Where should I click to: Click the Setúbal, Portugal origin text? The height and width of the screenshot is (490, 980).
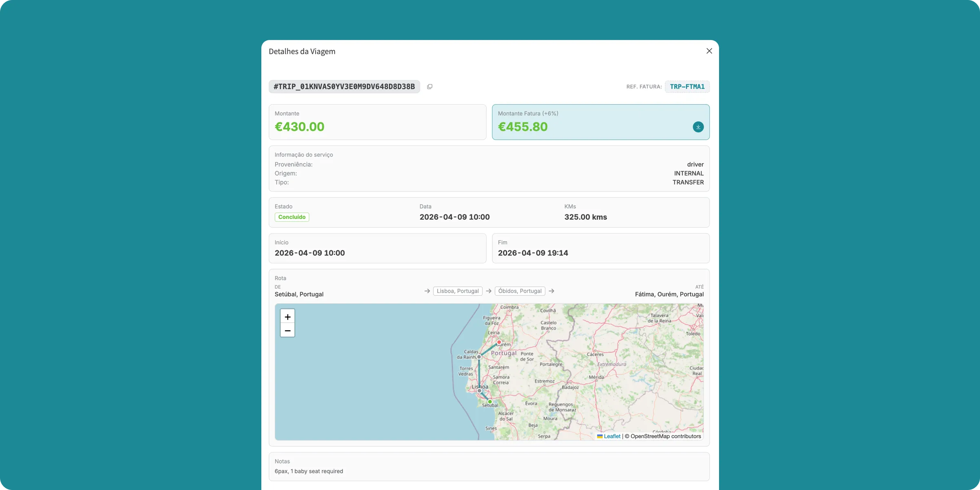299,294
